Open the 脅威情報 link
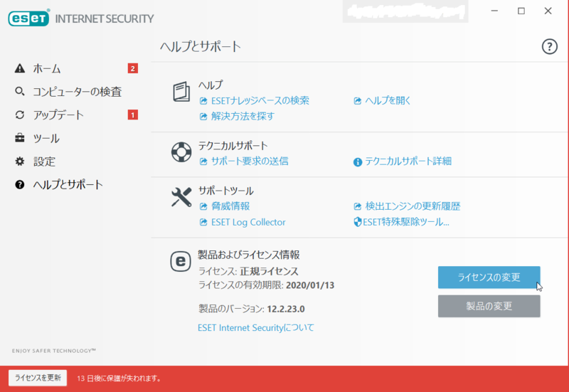The image size is (569, 392). pyautogui.click(x=230, y=206)
